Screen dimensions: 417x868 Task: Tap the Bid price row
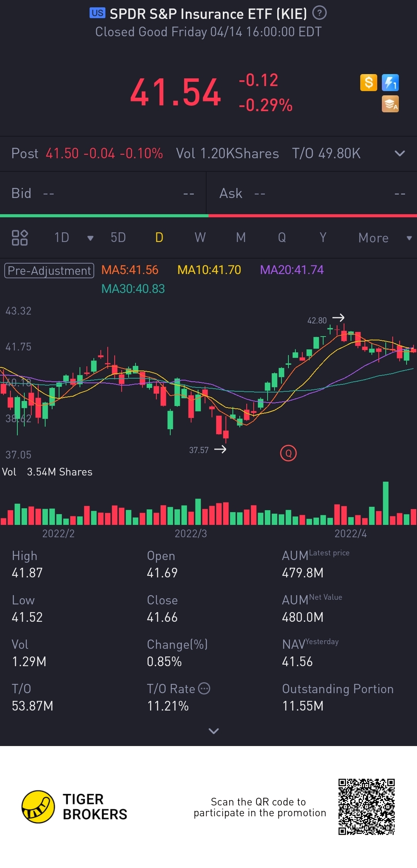[x=103, y=193]
